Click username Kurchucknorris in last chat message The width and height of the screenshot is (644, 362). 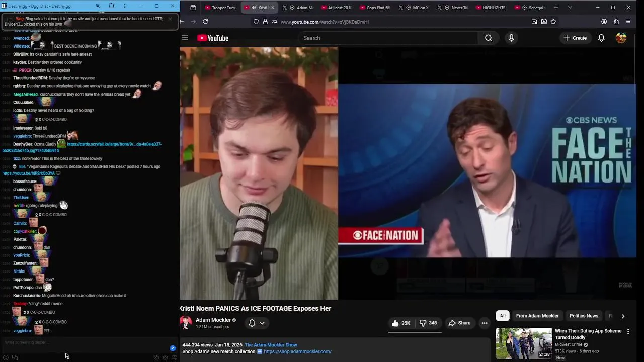[27, 296]
